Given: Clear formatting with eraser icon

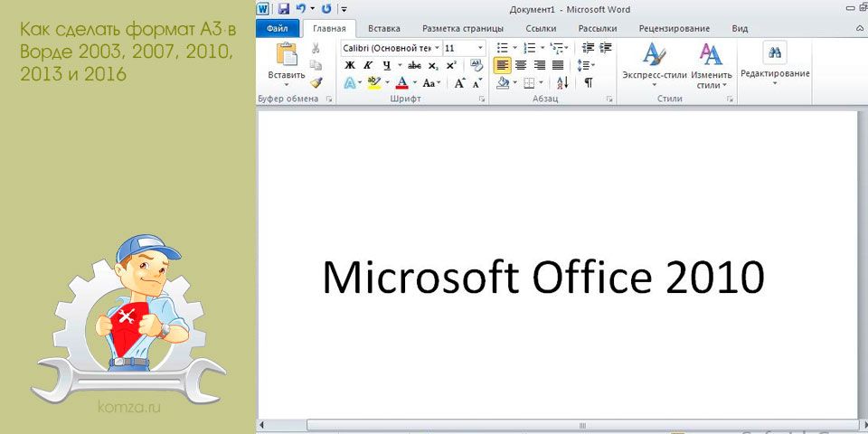Looking at the screenshot, I should coord(476,65).
